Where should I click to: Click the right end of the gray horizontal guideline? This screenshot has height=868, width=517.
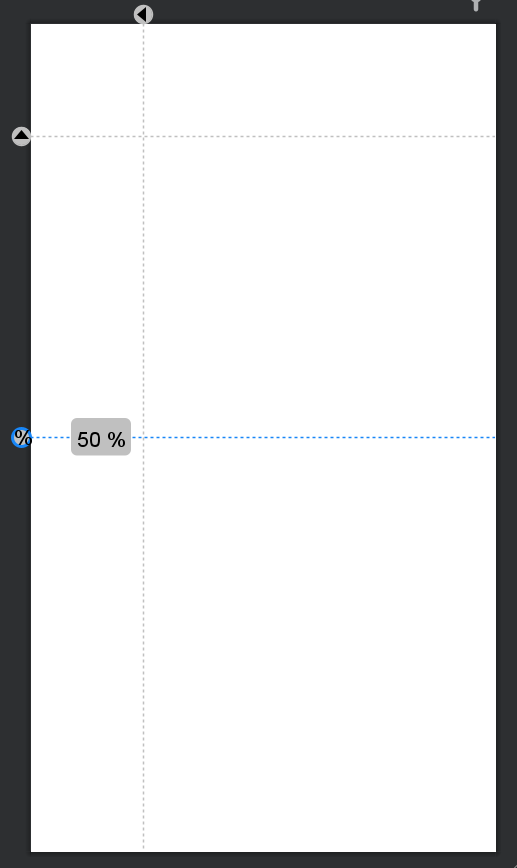coord(492,136)
